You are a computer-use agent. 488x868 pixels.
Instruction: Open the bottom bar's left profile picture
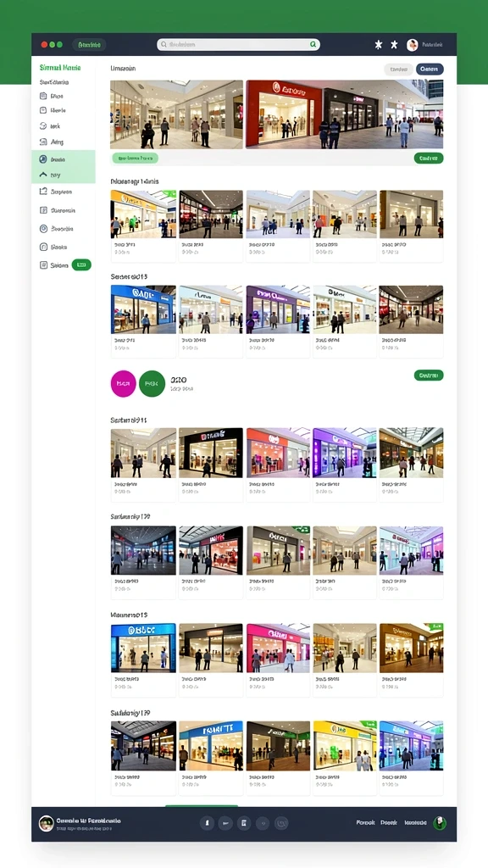tap(47, 823)
